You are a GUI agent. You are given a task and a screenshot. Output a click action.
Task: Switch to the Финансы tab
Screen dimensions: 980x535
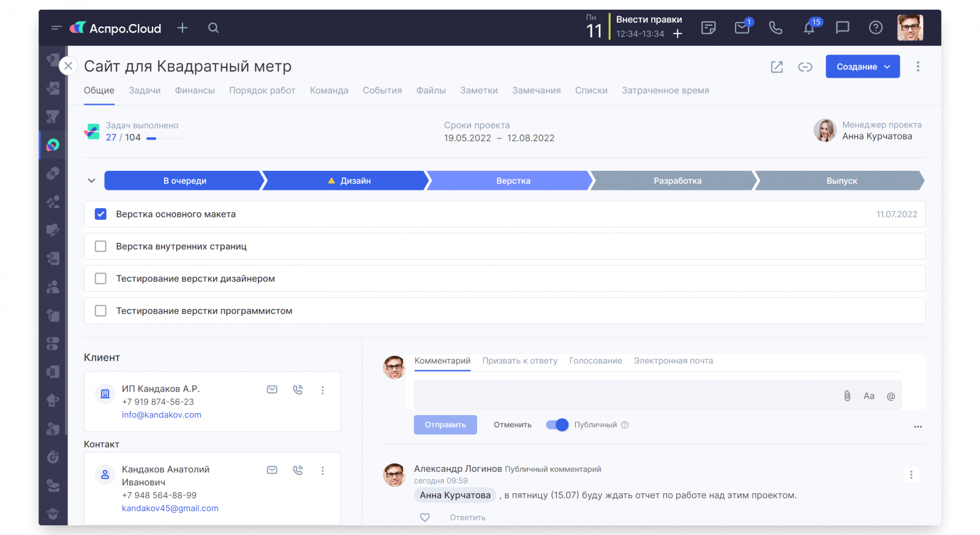tap(195, 91)
